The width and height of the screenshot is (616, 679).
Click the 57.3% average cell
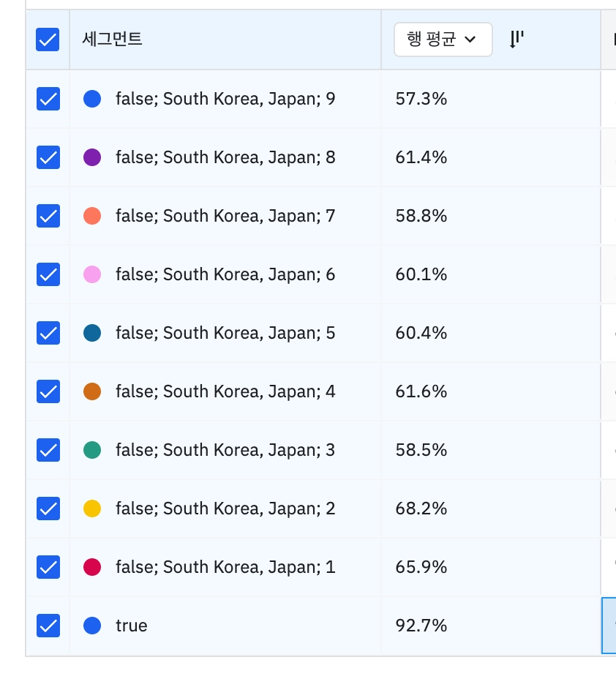pyautogui.click(x=491, y=99)
